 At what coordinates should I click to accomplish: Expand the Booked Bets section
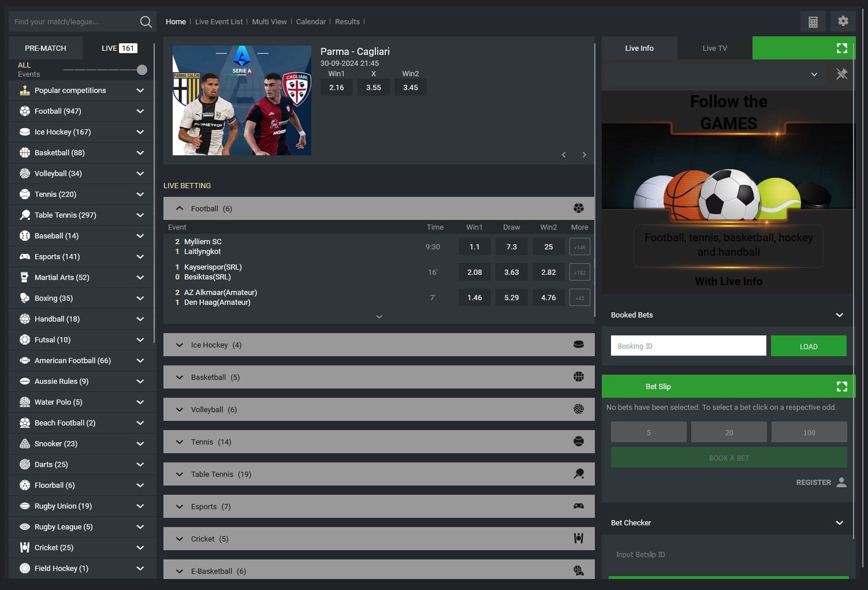coord(839,315)
